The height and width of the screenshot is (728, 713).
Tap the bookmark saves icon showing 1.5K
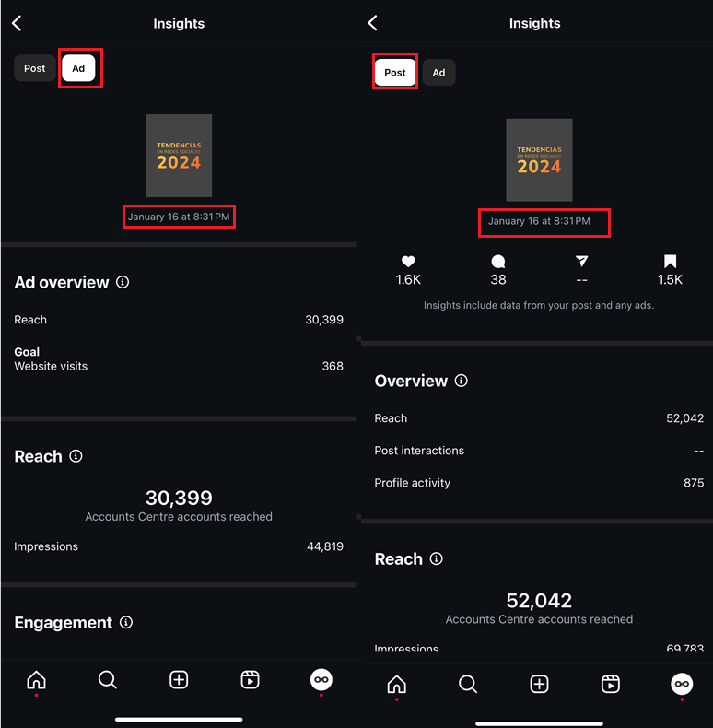point(670,262)
